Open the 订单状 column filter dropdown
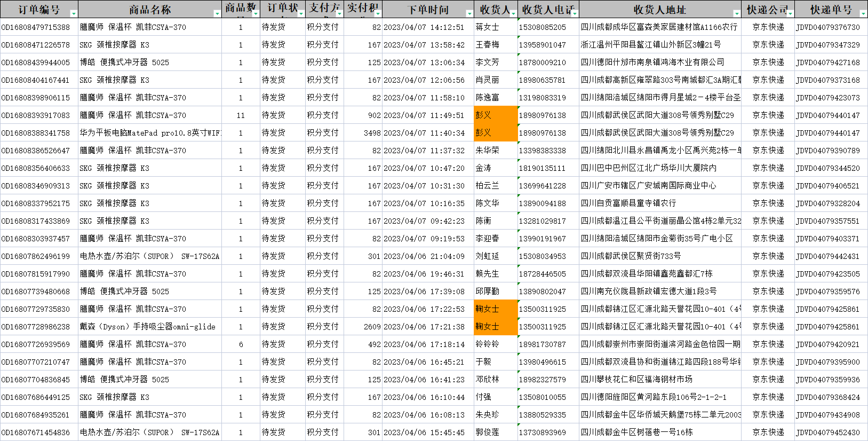The width and height of the screenshot is (868, 441). (301, 13)
